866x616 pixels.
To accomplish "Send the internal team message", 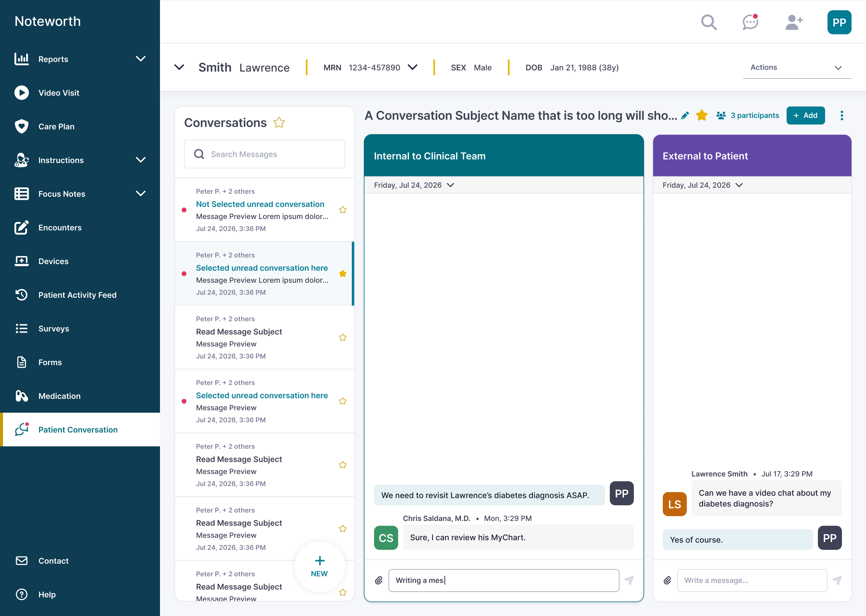I will tap(629, 580).
